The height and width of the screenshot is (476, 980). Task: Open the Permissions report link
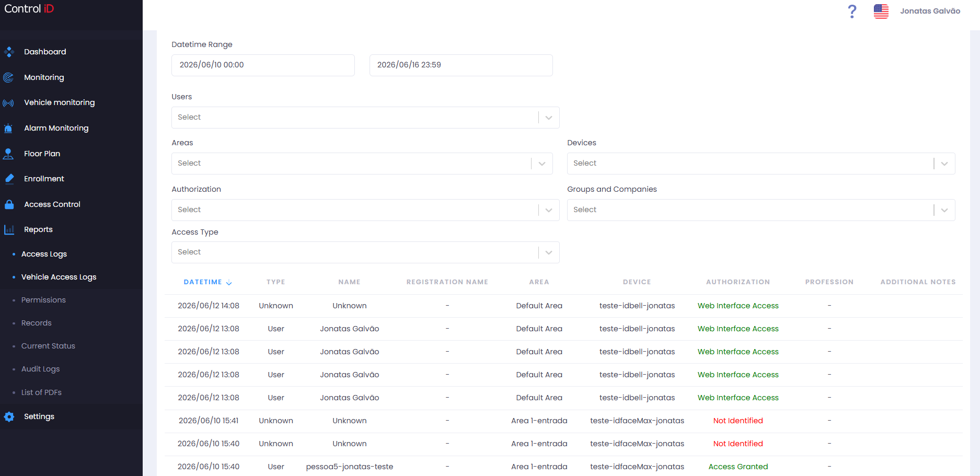43,300
